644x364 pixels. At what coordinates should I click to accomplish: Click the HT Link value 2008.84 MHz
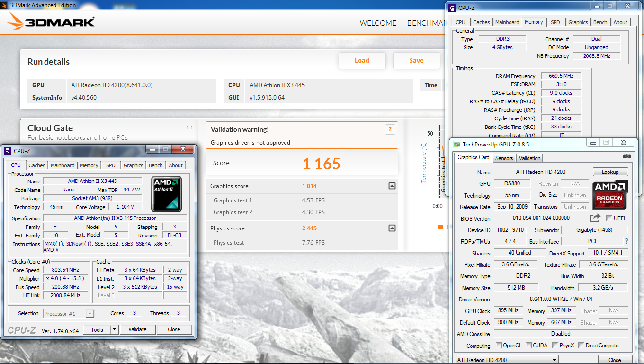tap(65, 295)
